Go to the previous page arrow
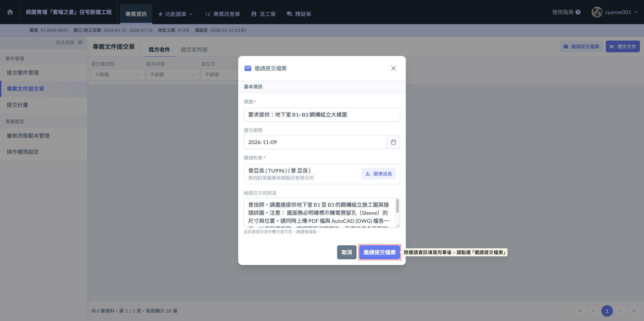644x321 pixels. (594, 311)
